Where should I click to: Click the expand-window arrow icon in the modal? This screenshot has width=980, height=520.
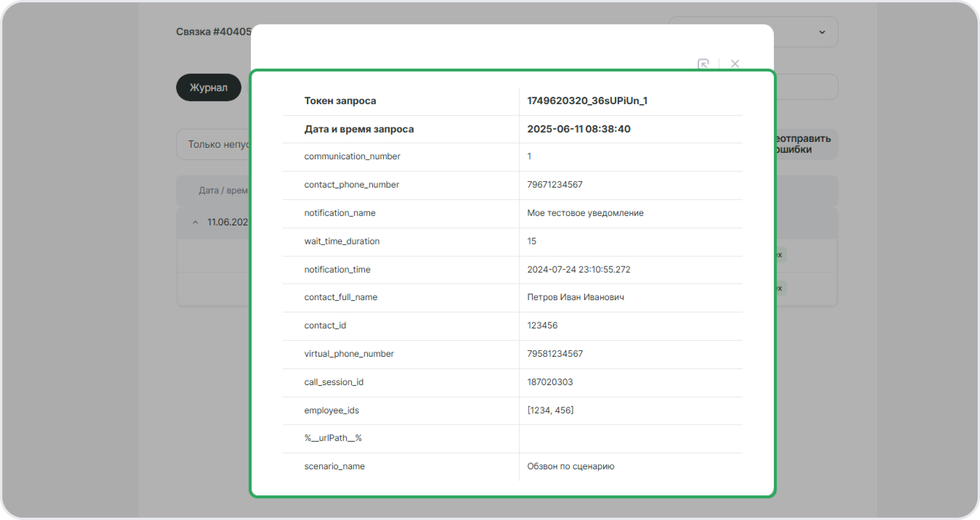(703, 64)
